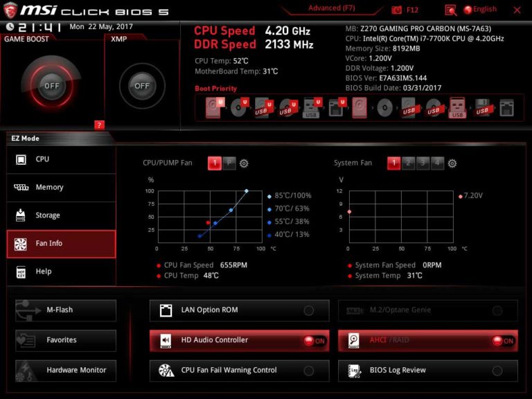Click the HD Audio speaker icon
Viewport: 532px width, 399px height.
(x=166, y=340)
